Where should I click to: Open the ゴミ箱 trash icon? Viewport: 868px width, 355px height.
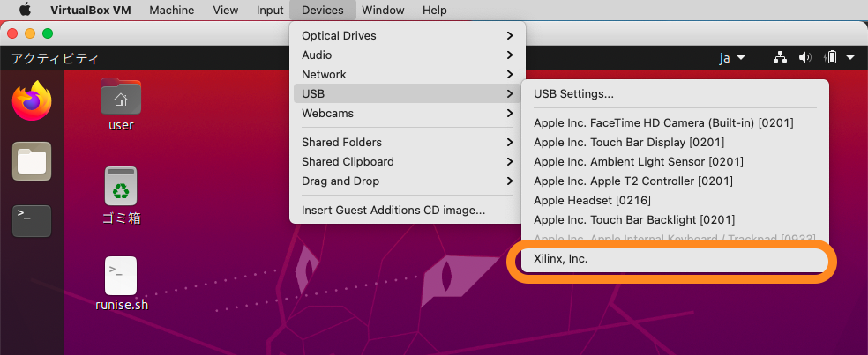(121, 196)
